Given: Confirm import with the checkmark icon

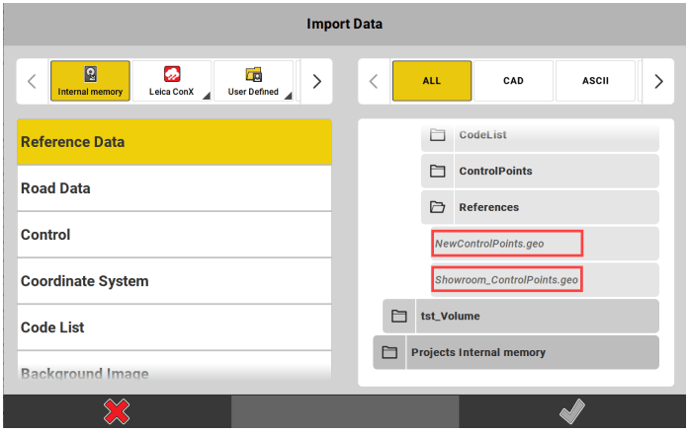Looking at the screenshot, I should coord(571,411).
